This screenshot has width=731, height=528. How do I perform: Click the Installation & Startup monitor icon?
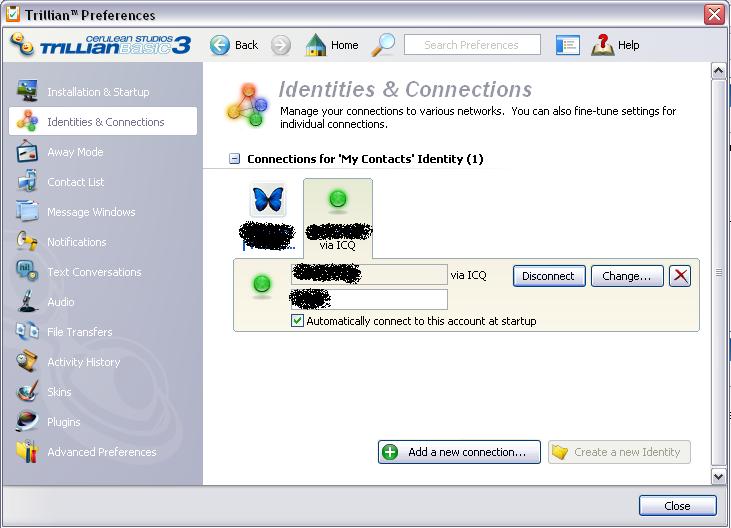click(28, 91)
